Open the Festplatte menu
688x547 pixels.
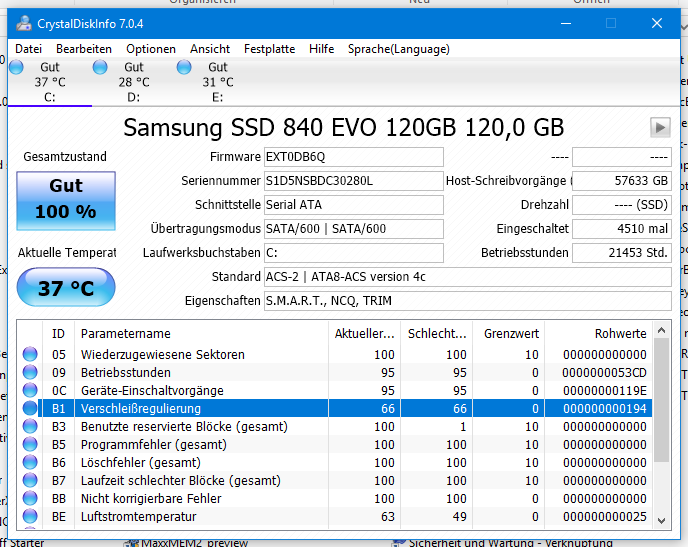point(269,49)
